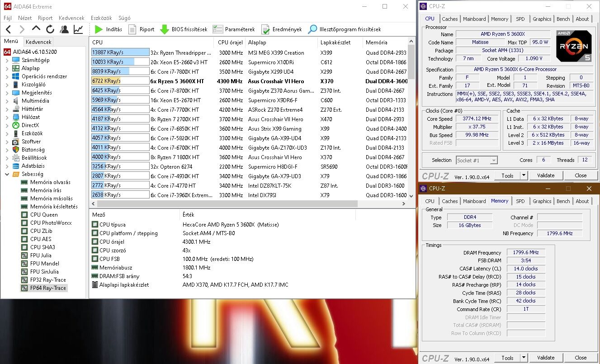Click the Up arrow in AIDA64 toolbar

click(x=36, y=29)
